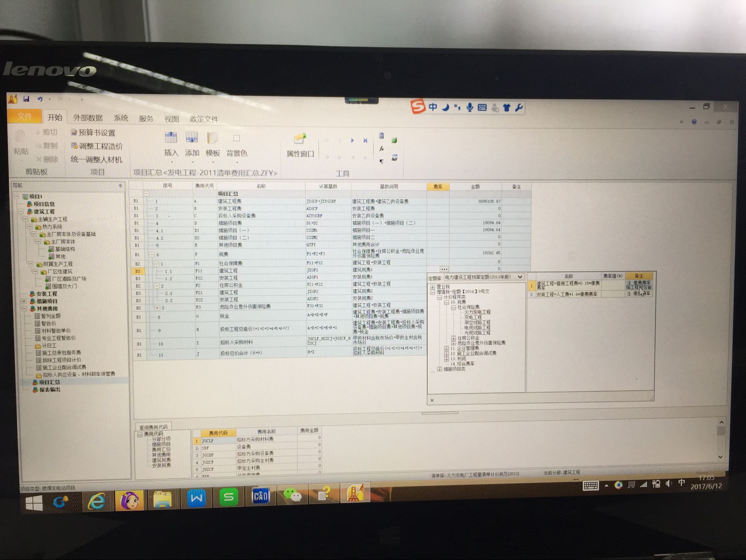Click the Sogou skin shirt icon
This screenshot has height=560, width=746.
click(507, 107)
